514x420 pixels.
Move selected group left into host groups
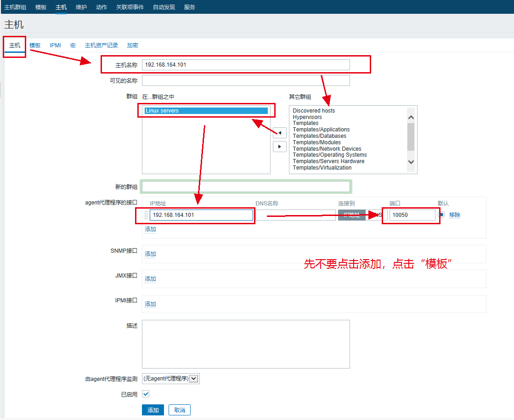point(280,133)
